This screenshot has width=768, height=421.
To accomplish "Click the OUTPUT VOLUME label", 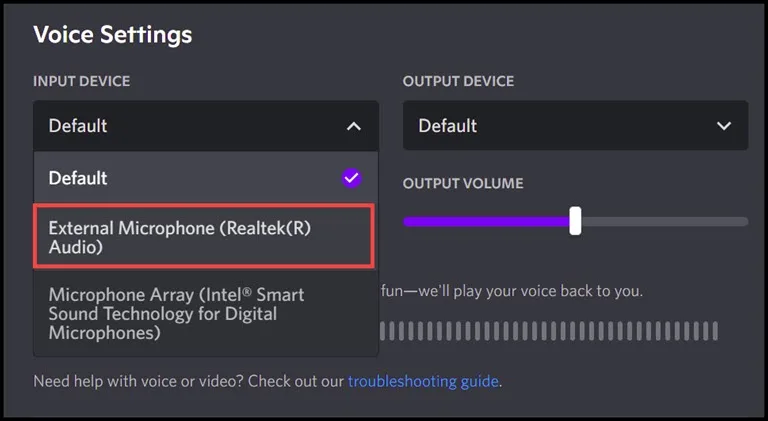I will click(463, 184).
